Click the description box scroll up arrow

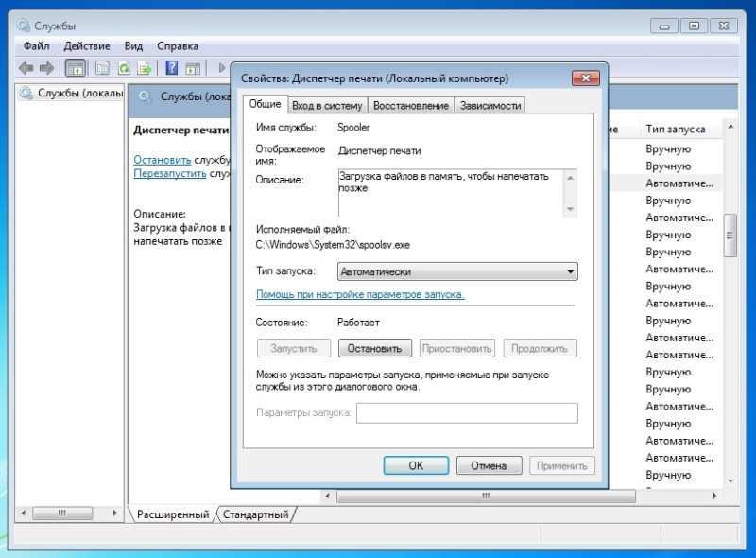coord(571,178)
